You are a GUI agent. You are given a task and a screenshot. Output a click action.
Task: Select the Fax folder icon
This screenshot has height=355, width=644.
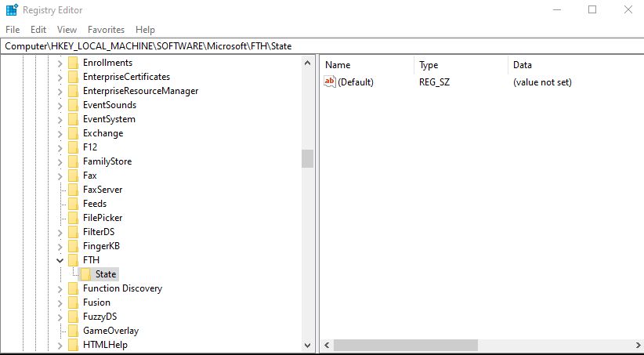(x=73, y=176)
